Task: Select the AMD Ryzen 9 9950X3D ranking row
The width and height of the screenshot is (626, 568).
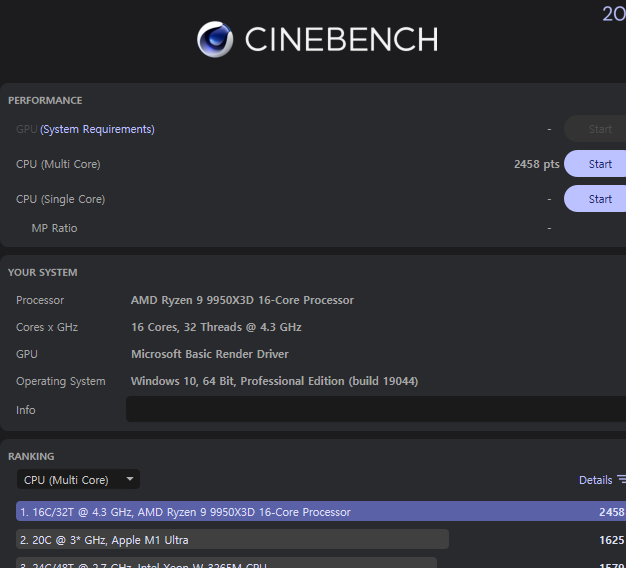Action: click(321, 511)
